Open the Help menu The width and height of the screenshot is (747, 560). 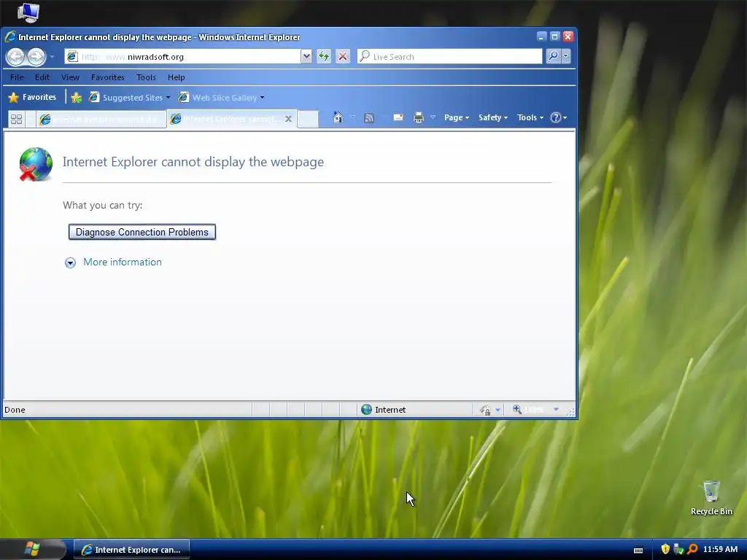(176, 77)
